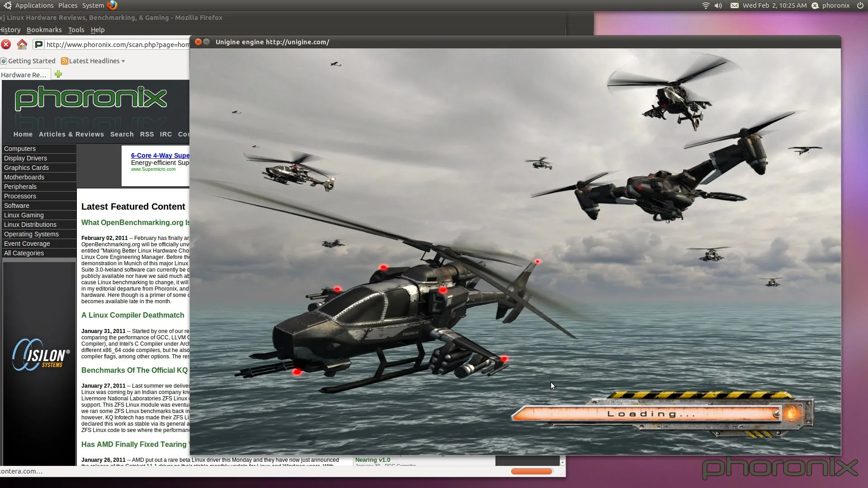Select the Hardware Re... browser tab
The height and width of the screenshot is (488, 868).
[x=25, y=75]
